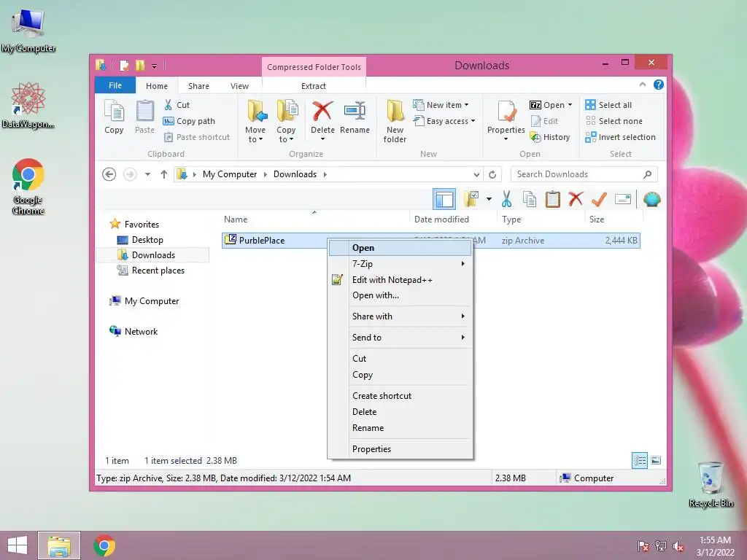Choose Properties in the context menu

click(x=400, y=449)
